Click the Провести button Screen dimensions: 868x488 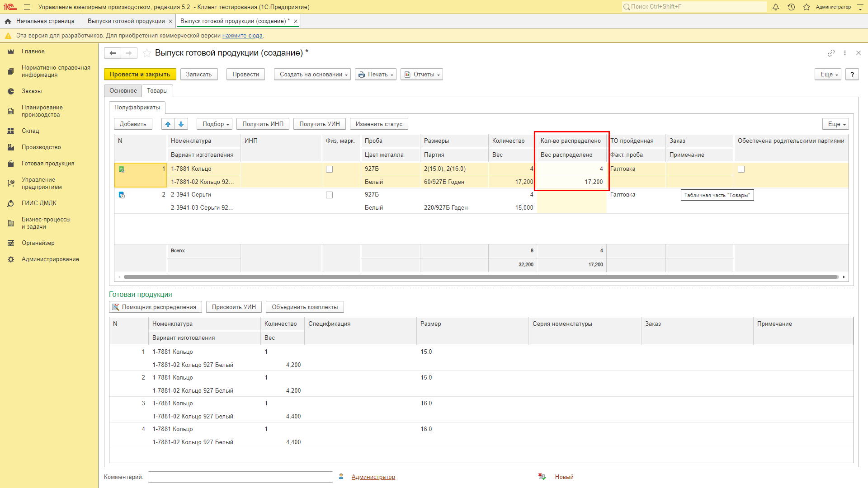(x=246, y=75)
